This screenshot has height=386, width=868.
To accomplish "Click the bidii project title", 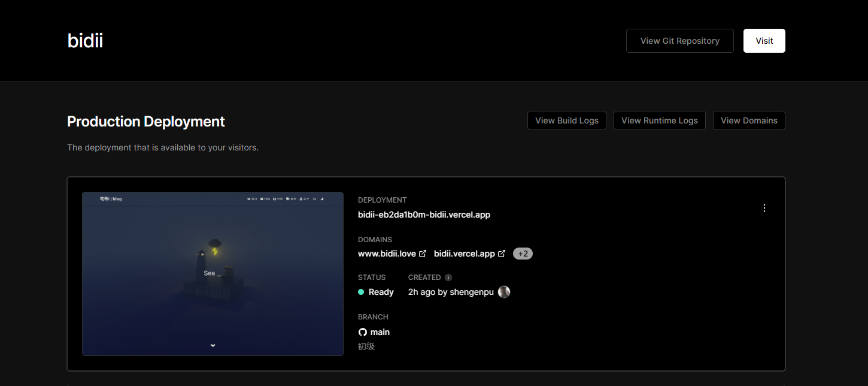I will 85,41.
